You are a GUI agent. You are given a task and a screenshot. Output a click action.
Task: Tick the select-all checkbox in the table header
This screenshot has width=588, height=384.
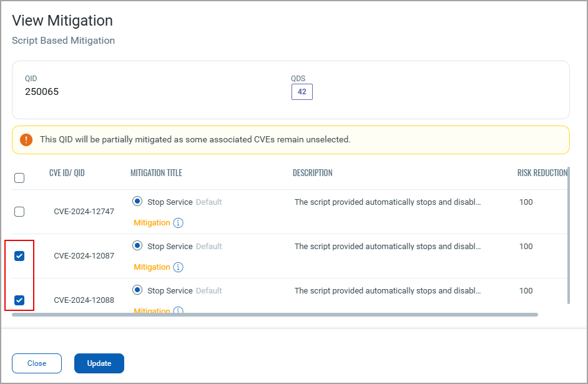(19, 178)
